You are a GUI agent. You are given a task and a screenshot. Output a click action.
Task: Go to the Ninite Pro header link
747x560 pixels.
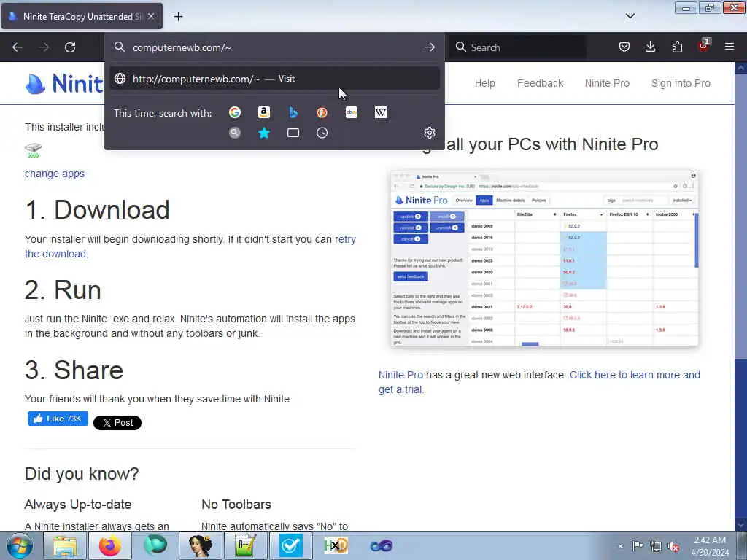point(607,83)
